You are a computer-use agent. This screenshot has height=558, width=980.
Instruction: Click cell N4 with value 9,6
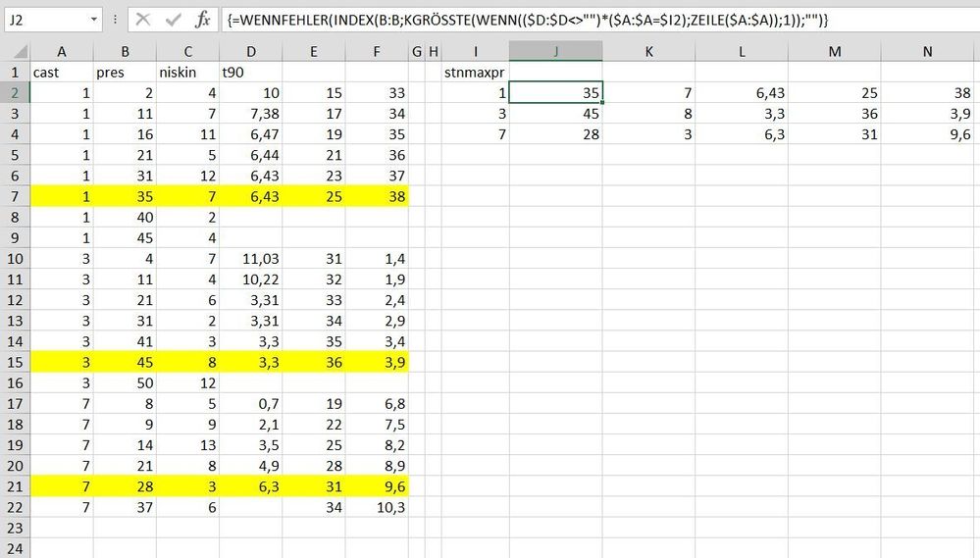[927, 134]
